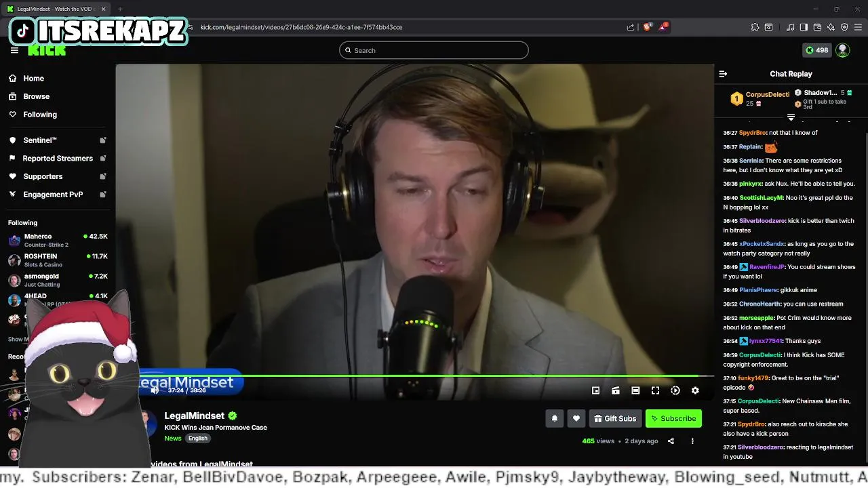This screenshot has height=488, width=868.
Task: Toggle theater mode on the player
Action: click(635, 390)
